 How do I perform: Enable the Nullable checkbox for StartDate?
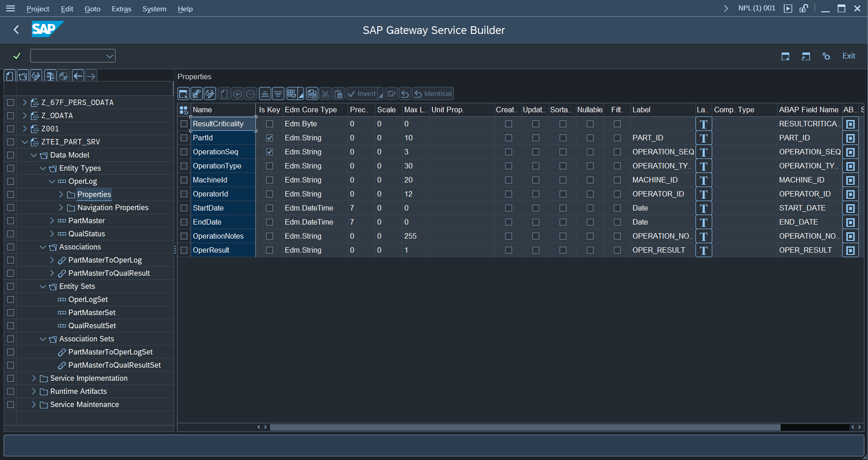click(x=590, y=208)
